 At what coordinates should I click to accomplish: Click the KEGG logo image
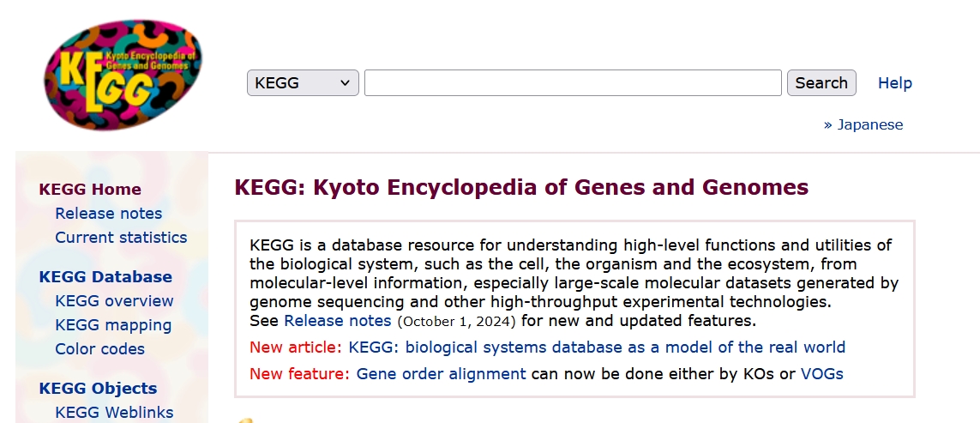coord(121,76)
